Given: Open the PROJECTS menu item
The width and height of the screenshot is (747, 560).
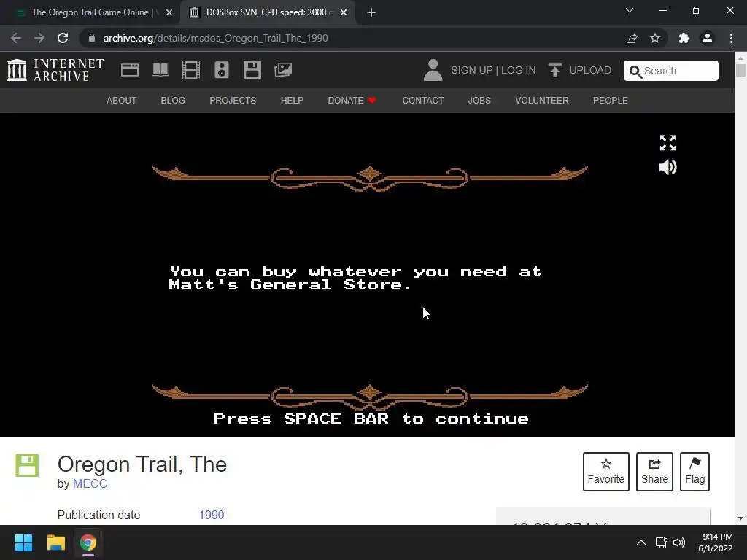Looking at the screenshot, I should 233,101.
